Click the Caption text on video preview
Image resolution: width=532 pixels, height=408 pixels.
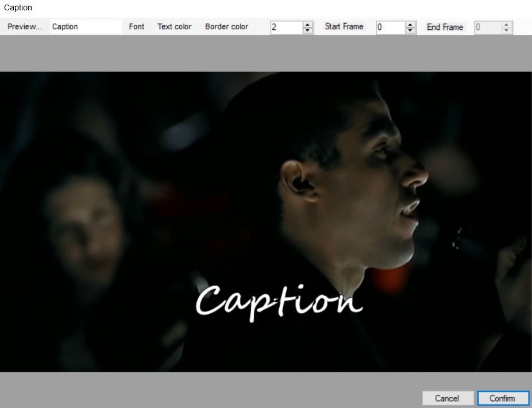[279, 302]
